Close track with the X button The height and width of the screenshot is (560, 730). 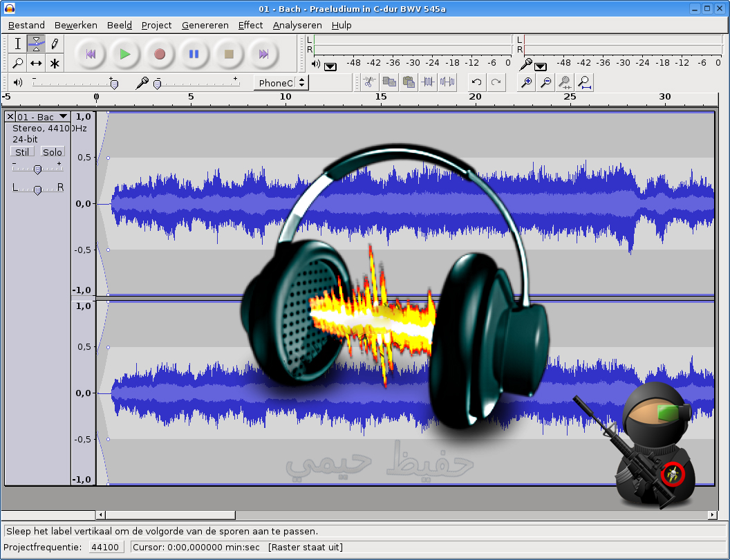(10, 117)
